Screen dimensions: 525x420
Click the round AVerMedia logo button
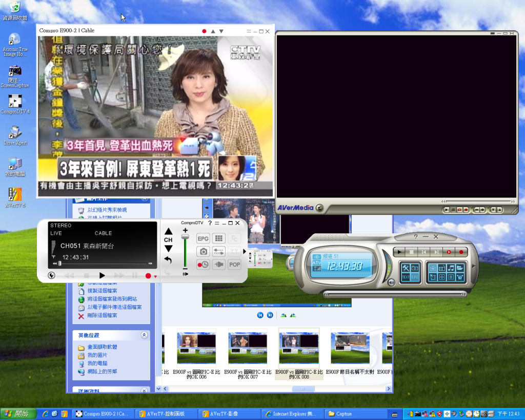click(319, 208)
